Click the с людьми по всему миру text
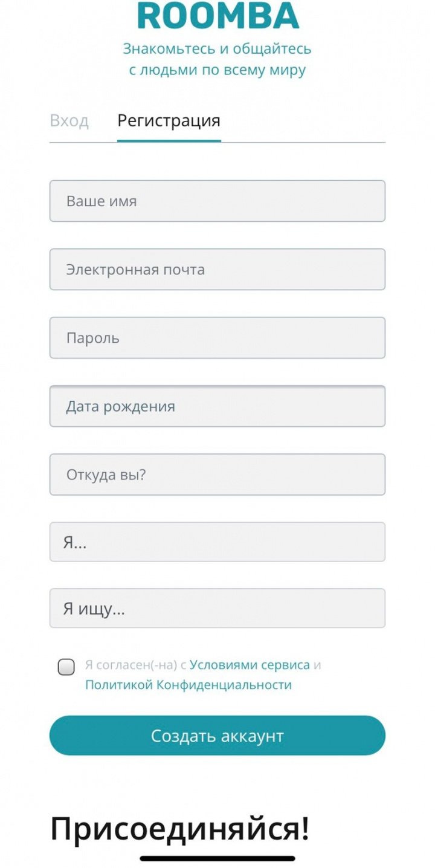The width and height of the screenshot is (435, 868). tap(217, 70)
